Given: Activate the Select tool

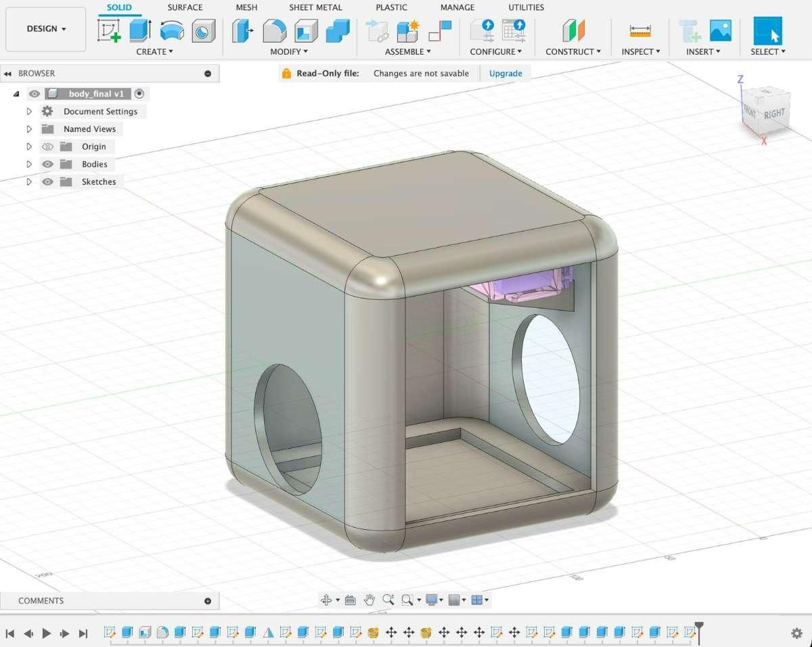Looking at the screenshot, I should point(767,30).
